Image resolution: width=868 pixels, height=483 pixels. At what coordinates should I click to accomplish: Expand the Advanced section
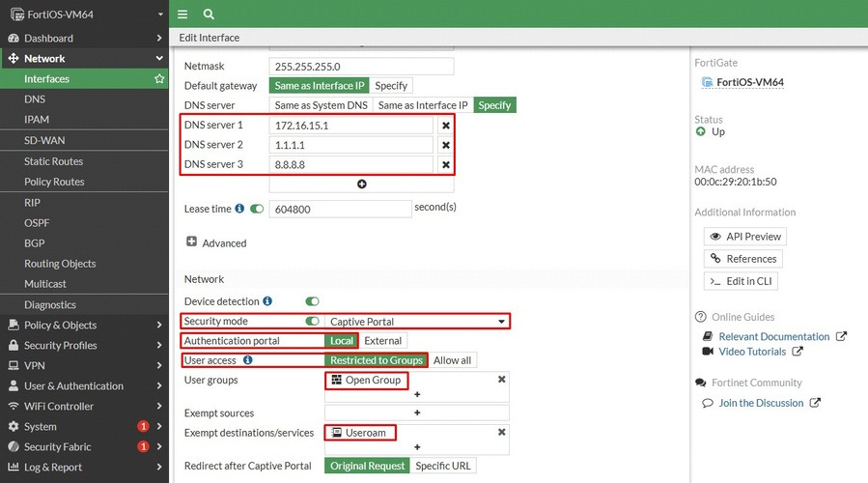tap(216, 242)
